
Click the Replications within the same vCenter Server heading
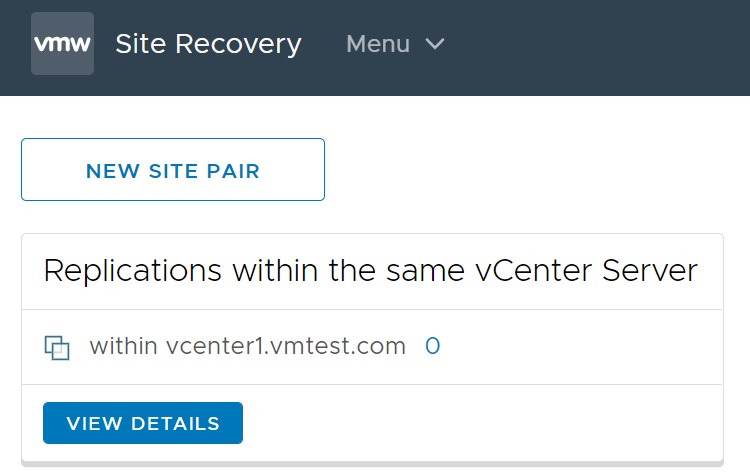tap(370, 271)
